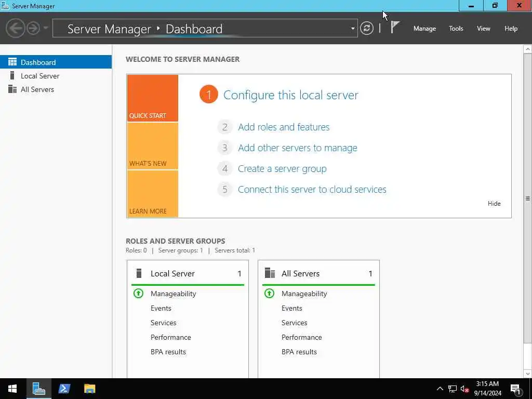
Task: Click the Local Server icon in the sidebar
Action: pyautogui.click(x=12, y=75)
